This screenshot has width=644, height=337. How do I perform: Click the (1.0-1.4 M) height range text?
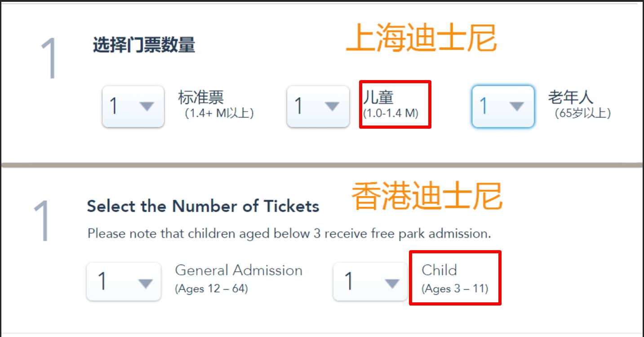click(391, 113)
